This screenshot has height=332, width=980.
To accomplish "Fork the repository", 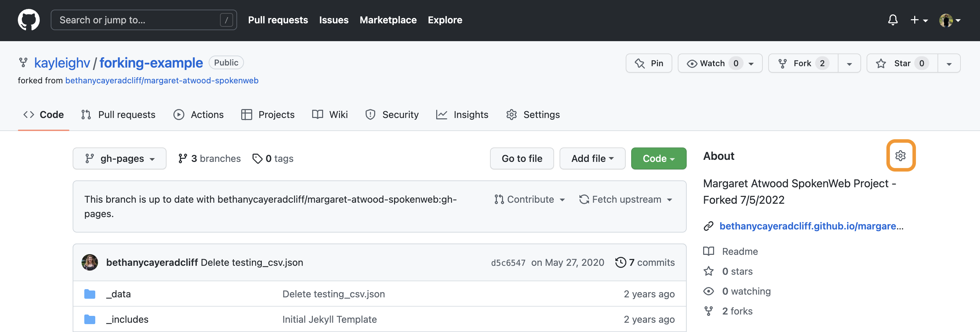I will (x=803, y=63).
